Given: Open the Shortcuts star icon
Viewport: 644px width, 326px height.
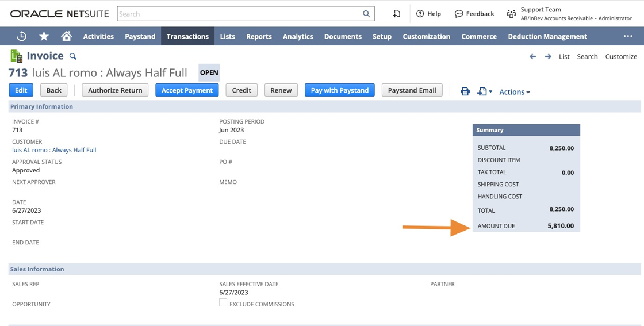Looking at the screenshot, I should (44, 37).
